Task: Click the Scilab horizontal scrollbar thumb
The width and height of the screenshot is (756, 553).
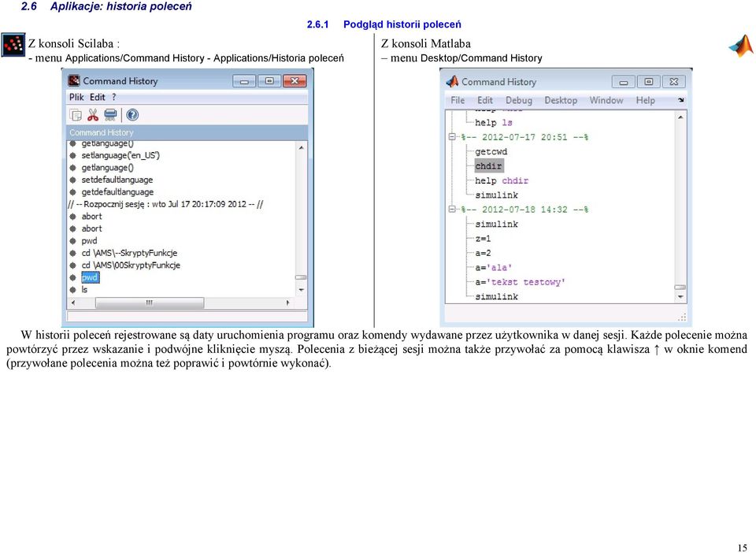Action: (x=150, y=302)
